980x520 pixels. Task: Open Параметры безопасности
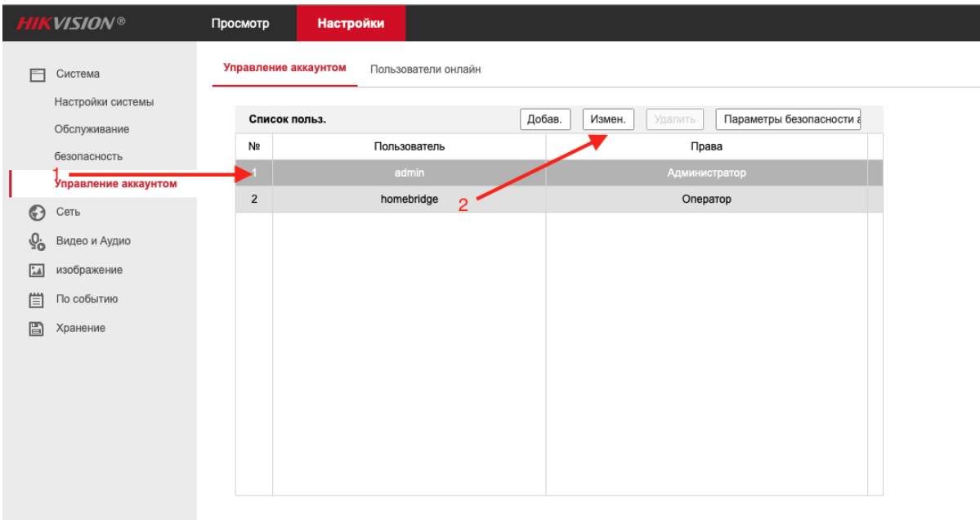click(787, 118)
